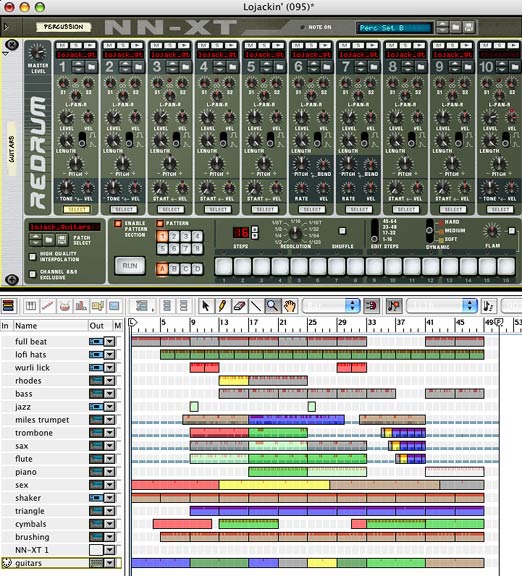Toggle the Pattern enable button

(160, 223)
